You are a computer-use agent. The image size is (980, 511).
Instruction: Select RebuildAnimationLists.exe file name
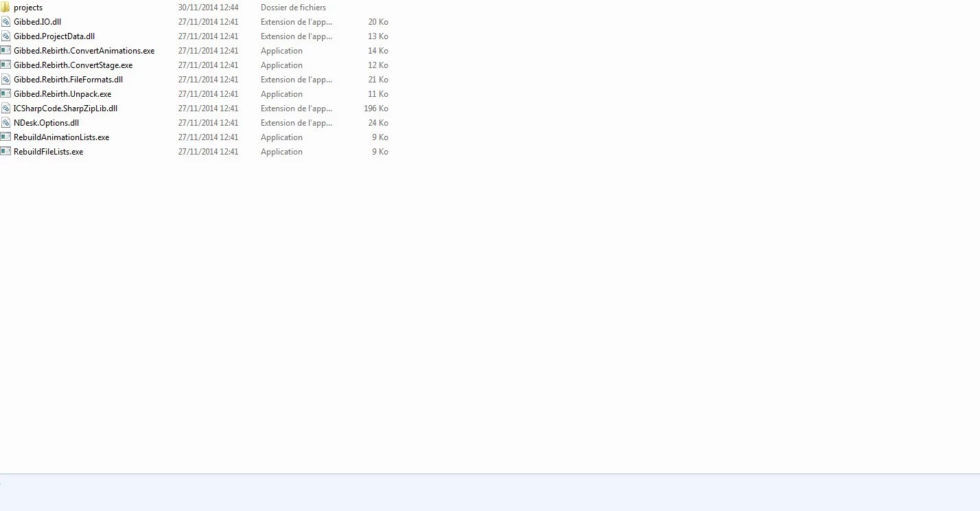pos(61,137)
